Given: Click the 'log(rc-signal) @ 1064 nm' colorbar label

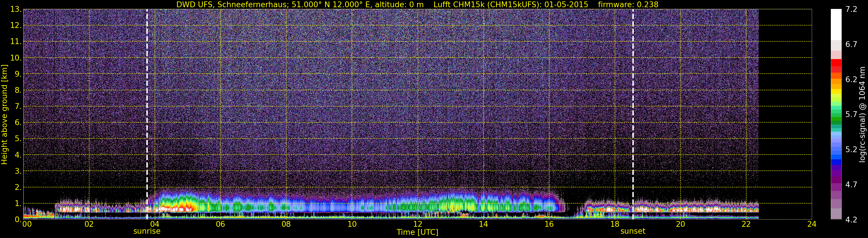Looking at the screenshot, I should tap(863, 114).
